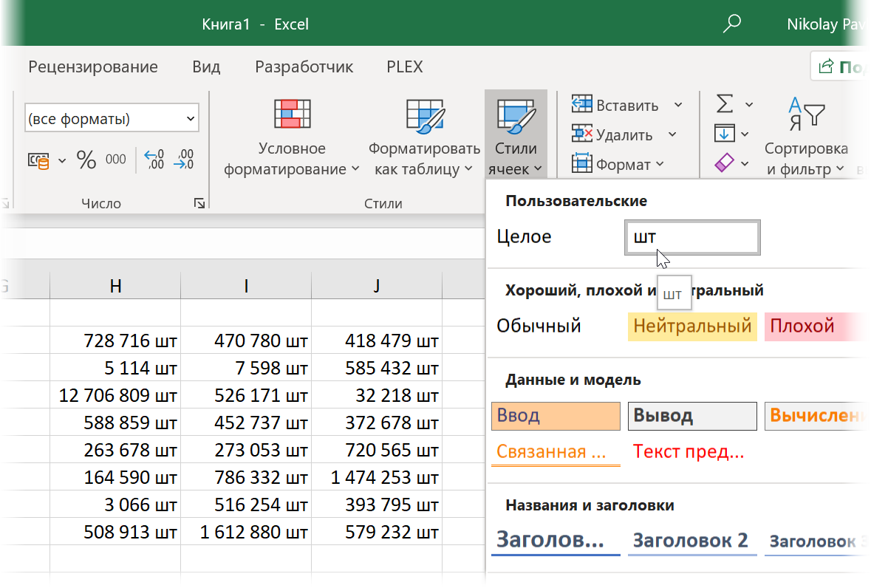Expand Clear dropdown arrow
The height and width of the screenshot is (588, 871).
(x=745, y=164)
